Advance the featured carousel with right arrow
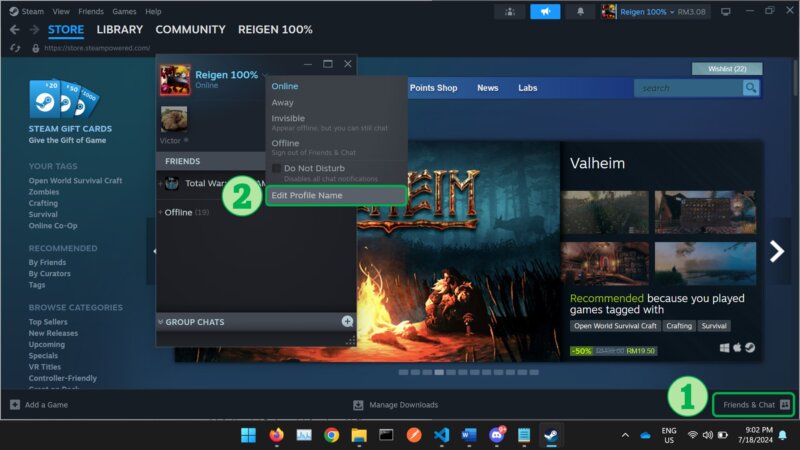 777,251
